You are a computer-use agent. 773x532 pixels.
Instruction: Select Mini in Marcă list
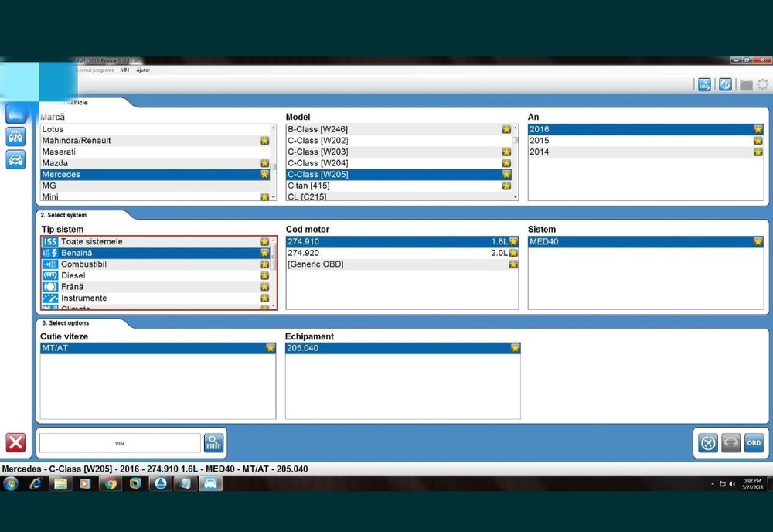(155, 196)
